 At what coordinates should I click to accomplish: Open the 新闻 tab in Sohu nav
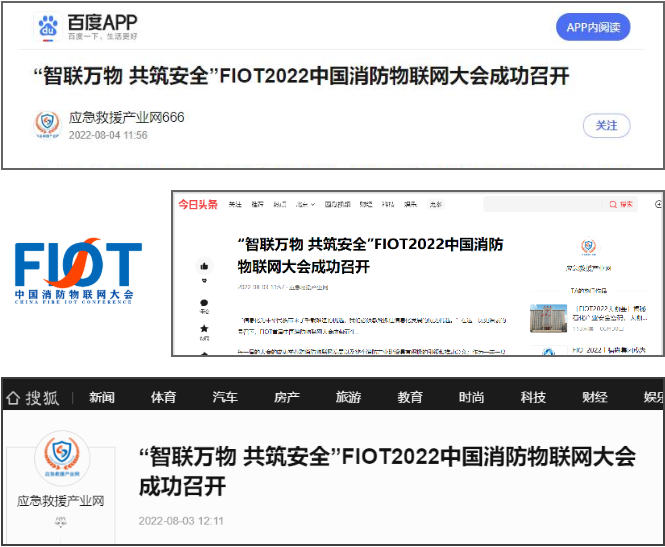pyautogui.click(x=102, y=397)
